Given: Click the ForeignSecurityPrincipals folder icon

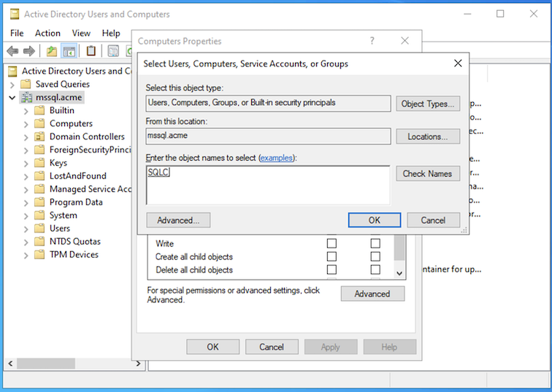Looking at the screenshot, I should [39, 150].
